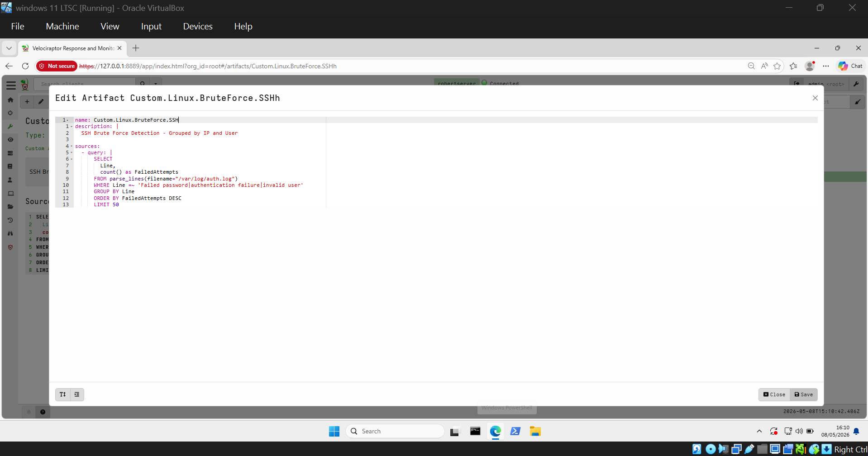The width and height of the screenshot is (868, 456).
Task: Click the Search clients input field
Action: click(x=85, y=83)
